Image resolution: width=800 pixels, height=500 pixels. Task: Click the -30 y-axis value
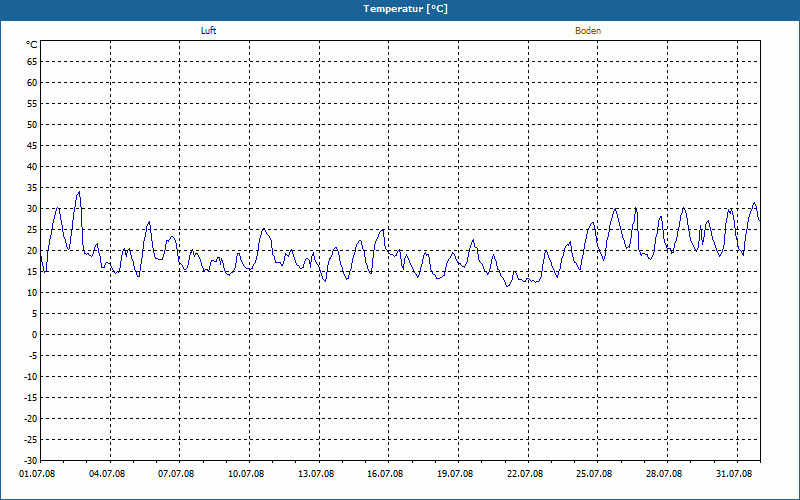(x=30, y=461)
